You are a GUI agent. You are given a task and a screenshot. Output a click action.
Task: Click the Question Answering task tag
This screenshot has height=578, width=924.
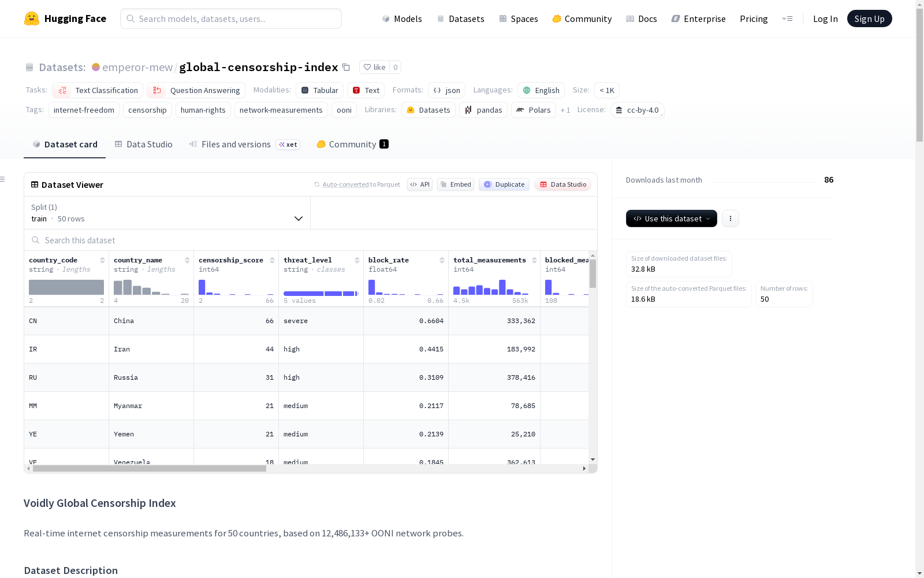coord(196,90)
